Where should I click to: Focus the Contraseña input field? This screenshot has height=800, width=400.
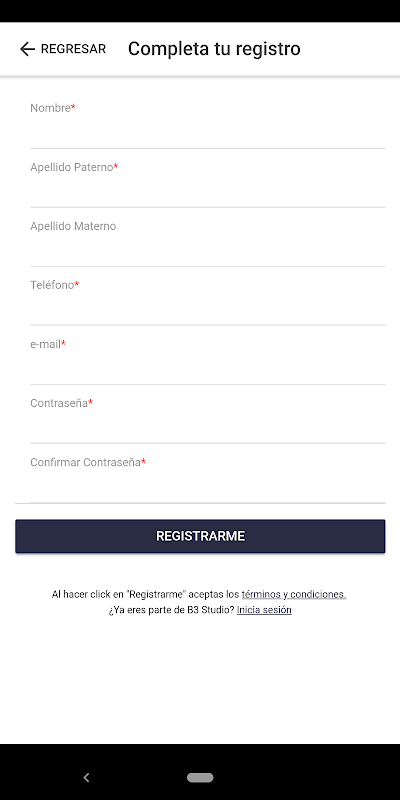point(208,417)
